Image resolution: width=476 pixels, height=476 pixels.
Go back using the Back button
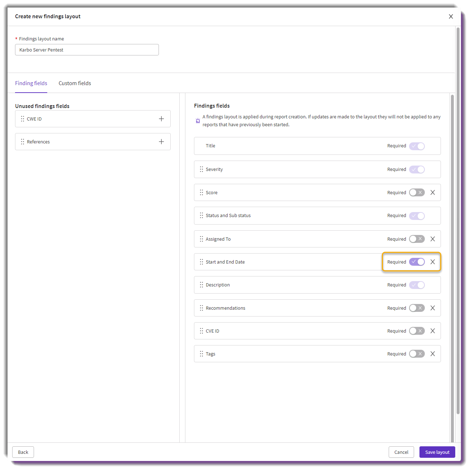click(x=23, y=452)
